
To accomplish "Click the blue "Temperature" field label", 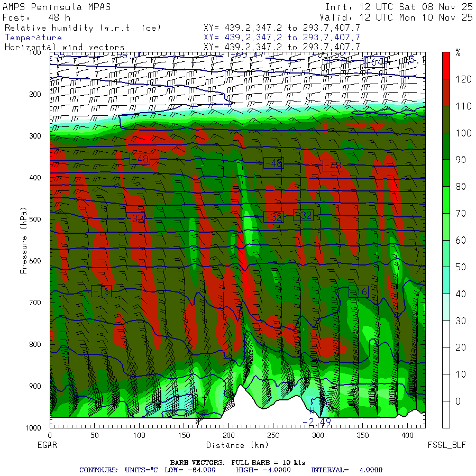I will tap(33, 38).
